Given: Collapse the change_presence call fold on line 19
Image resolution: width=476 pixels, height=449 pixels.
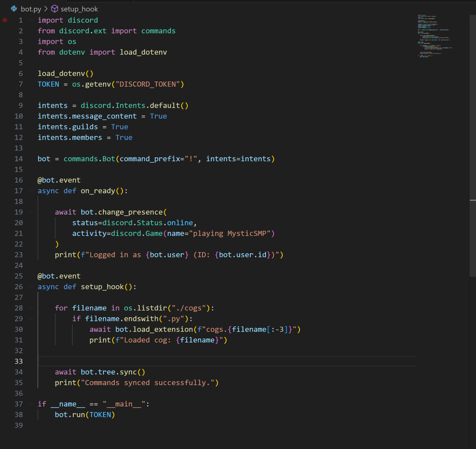Looking at the screenshot, I should point(30,212).
